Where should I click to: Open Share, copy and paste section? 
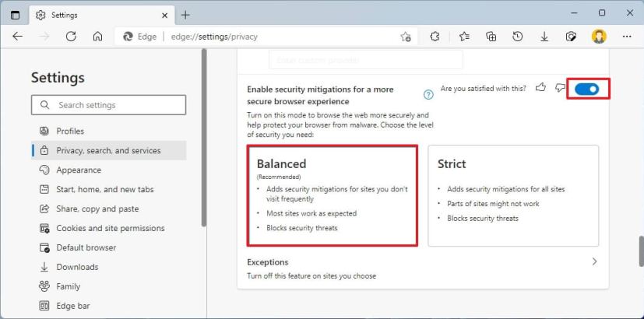[x=108, y=209]
